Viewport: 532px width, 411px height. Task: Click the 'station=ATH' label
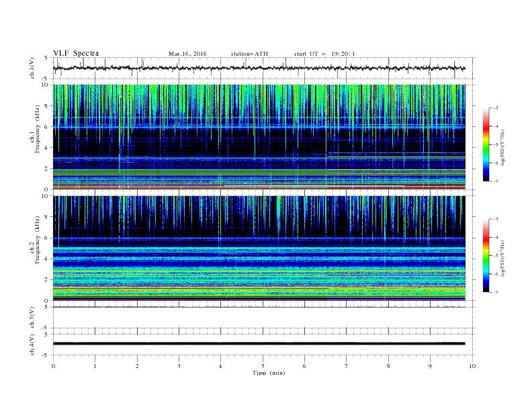[x=249, y=54]
